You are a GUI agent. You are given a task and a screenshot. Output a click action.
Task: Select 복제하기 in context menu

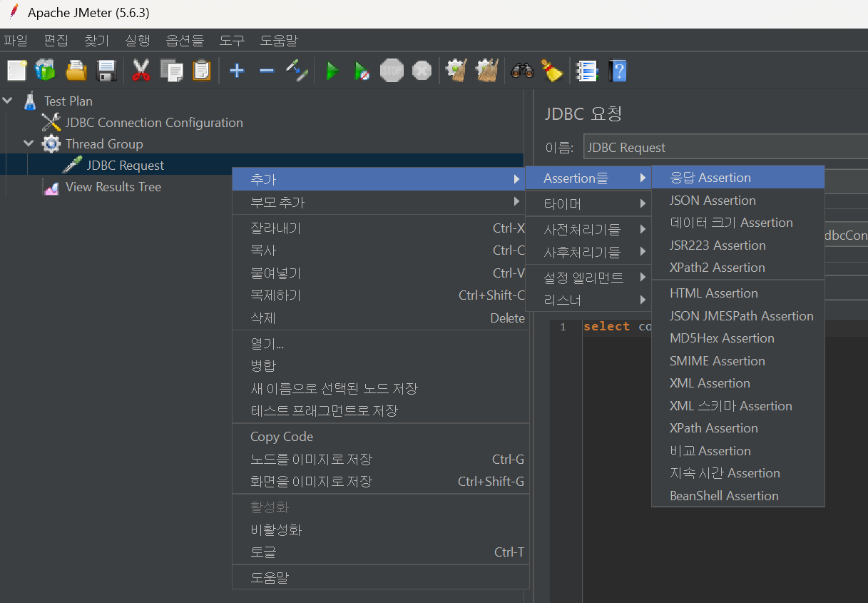pos(380,295)
